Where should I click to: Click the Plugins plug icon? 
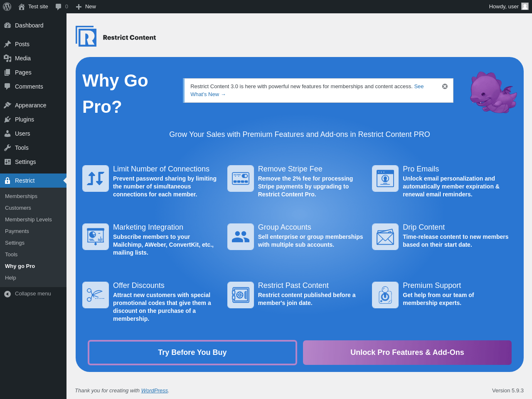[7, 119]
